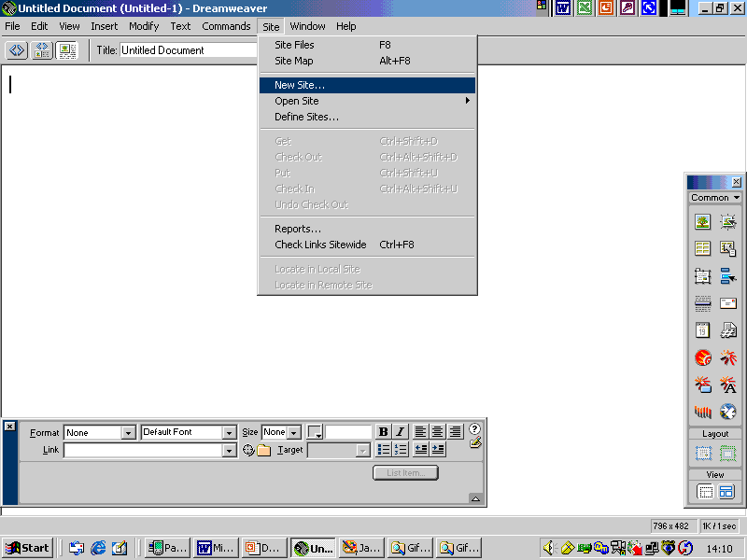
Task: Select Draw Layout Cell tool
Action: (x=703, y=453)
